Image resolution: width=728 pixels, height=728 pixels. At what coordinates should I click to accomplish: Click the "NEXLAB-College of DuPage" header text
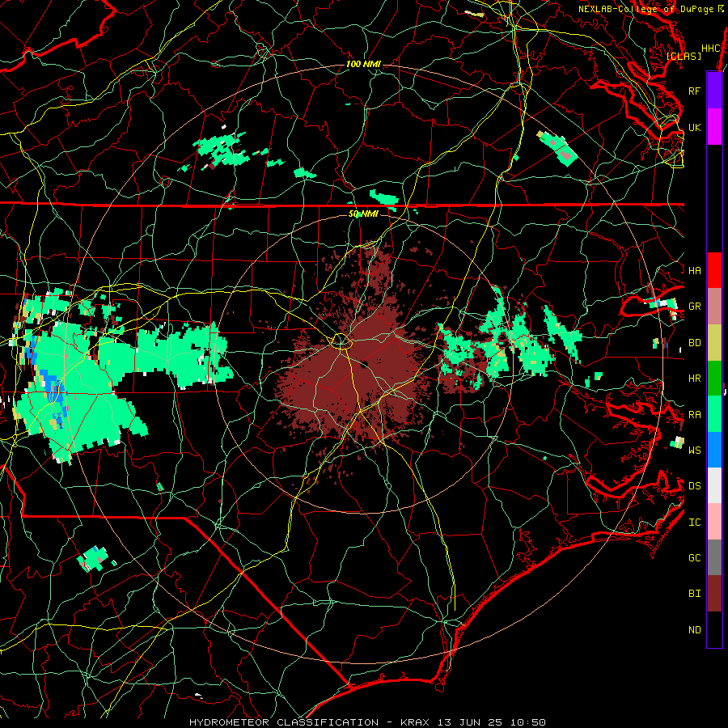(x=645, y=9)
